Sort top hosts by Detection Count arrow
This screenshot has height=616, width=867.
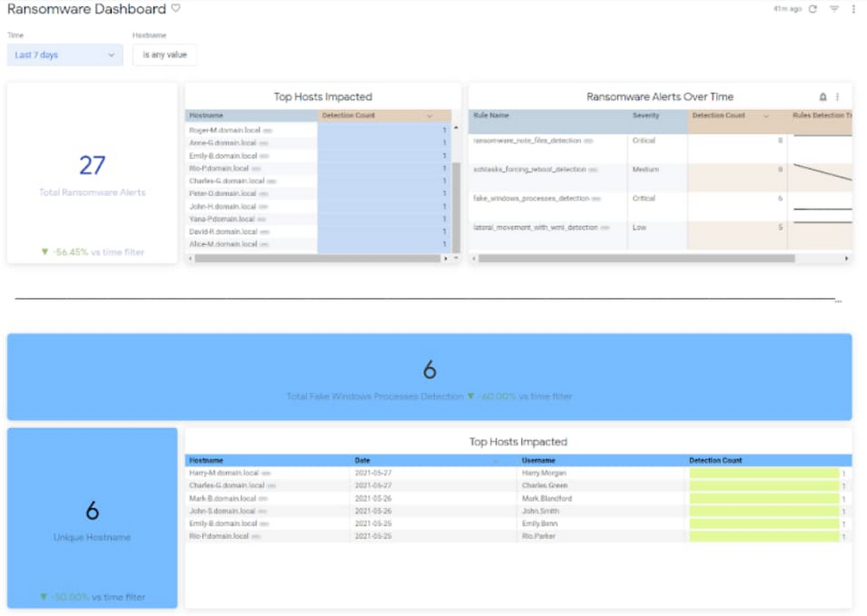[429, 115]
